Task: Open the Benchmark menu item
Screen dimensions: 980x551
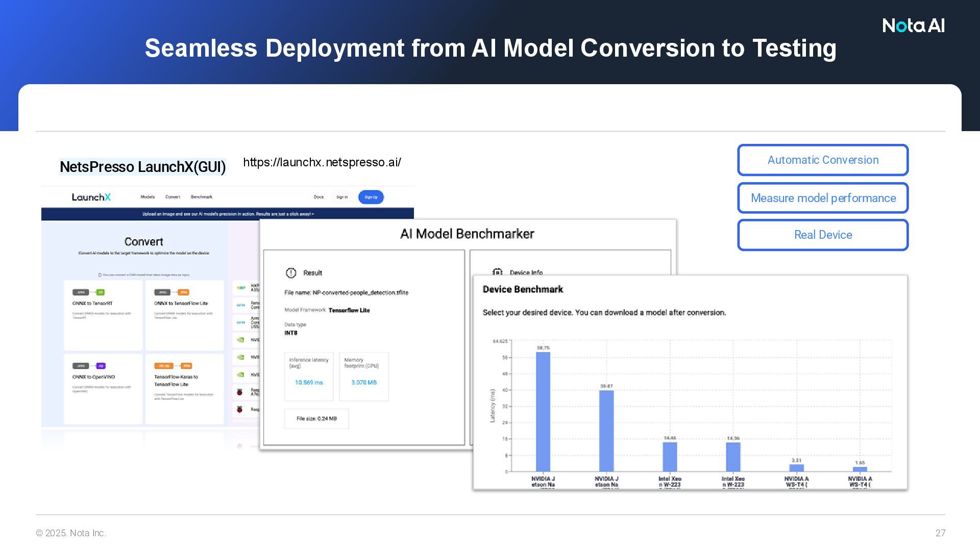Action: (202, 197)
